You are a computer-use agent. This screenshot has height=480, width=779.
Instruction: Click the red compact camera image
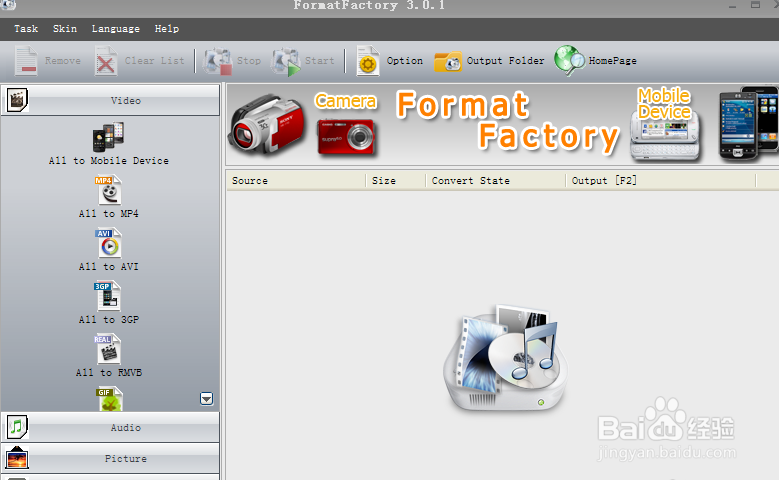coord(347,137)
